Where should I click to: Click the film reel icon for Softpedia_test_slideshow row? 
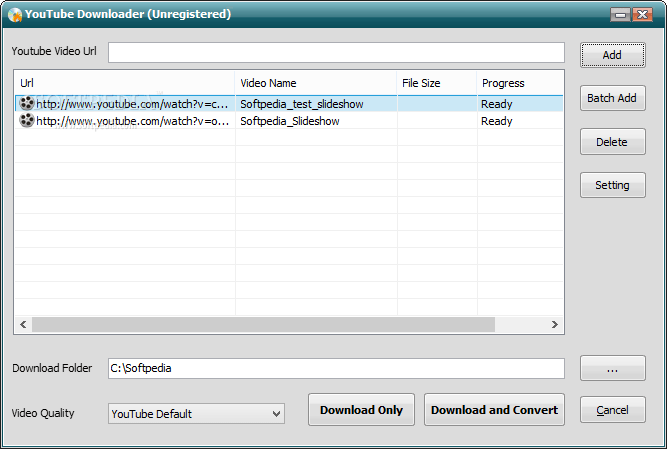coord(27,103)
